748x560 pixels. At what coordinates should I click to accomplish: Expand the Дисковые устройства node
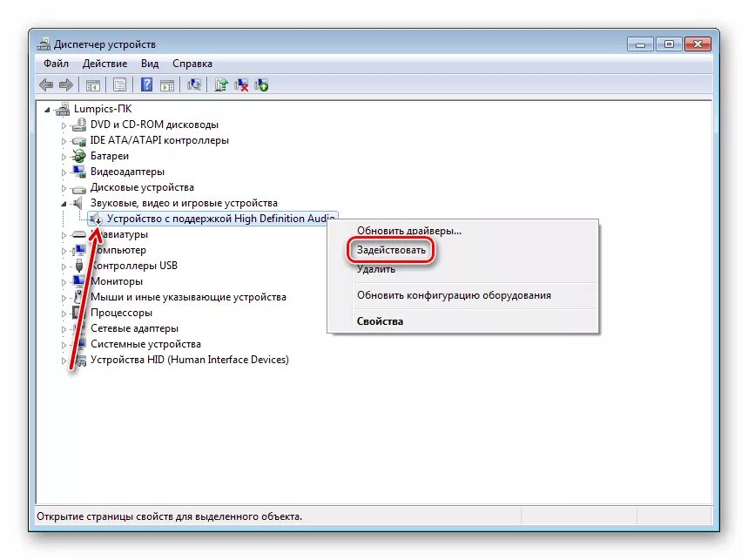click(x=64, y=188)
